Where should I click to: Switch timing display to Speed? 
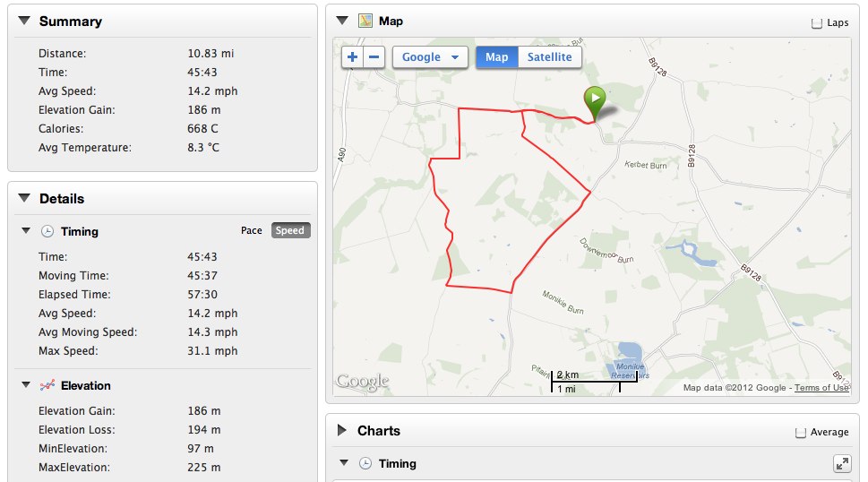click(290, 230)
